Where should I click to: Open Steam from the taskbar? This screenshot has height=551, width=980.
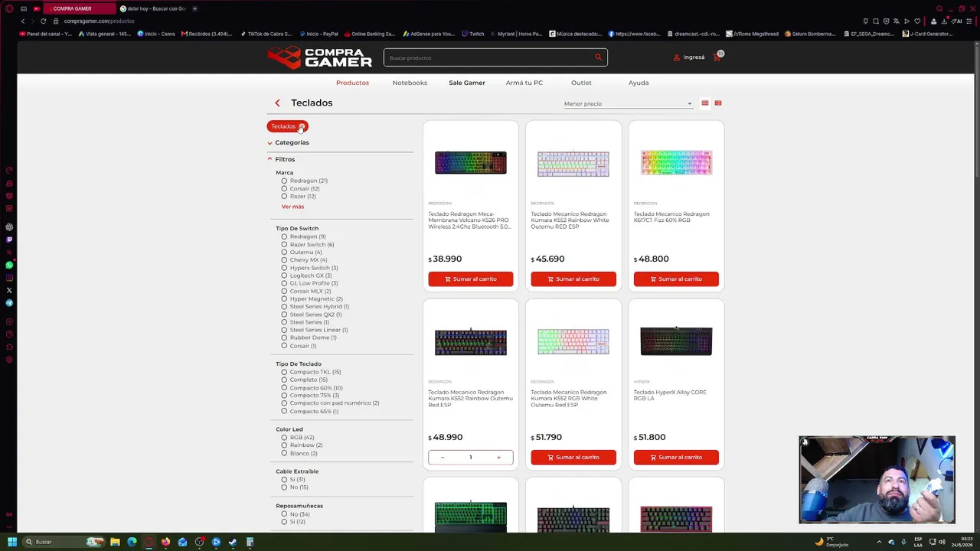[233, 542]
